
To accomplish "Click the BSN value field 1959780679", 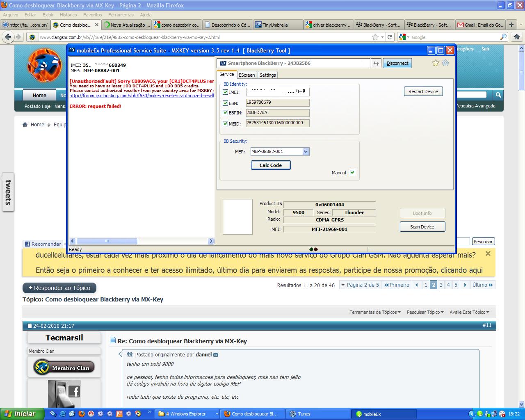I will click(x=278, y=103).
